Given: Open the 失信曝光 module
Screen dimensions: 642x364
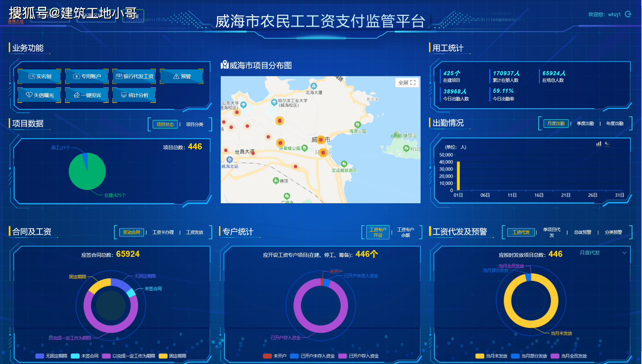Looking at the screenshot, I should point(40,95).
